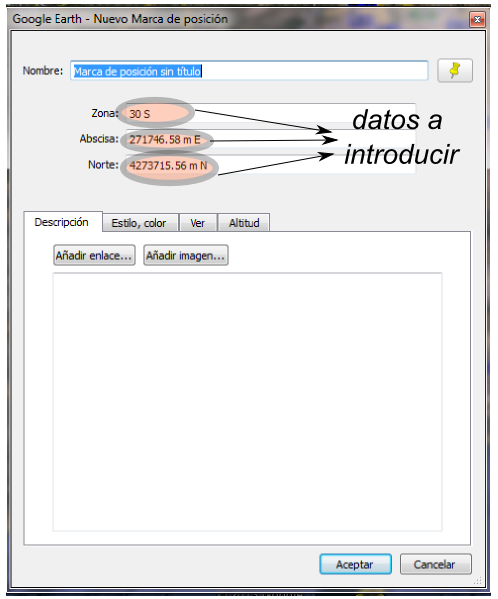Image resolution: width=498 pixels, height=599 pixels.
Task: Click the yellow pushpin icon button
Action: tap(455, 70)
